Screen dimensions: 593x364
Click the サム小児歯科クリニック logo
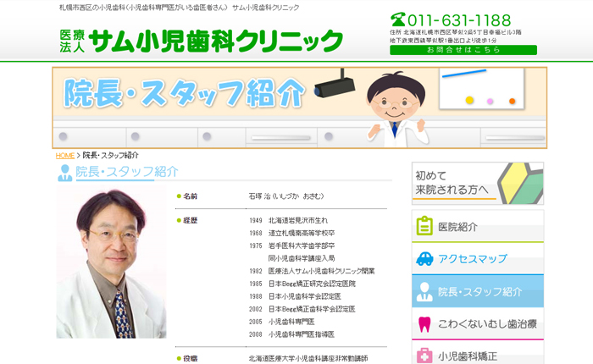click(202, 40)
